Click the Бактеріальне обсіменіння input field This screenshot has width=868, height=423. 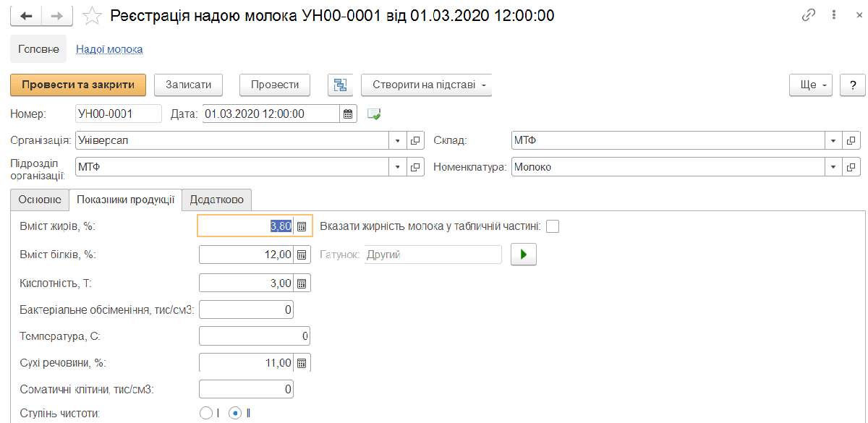(247, 310)
